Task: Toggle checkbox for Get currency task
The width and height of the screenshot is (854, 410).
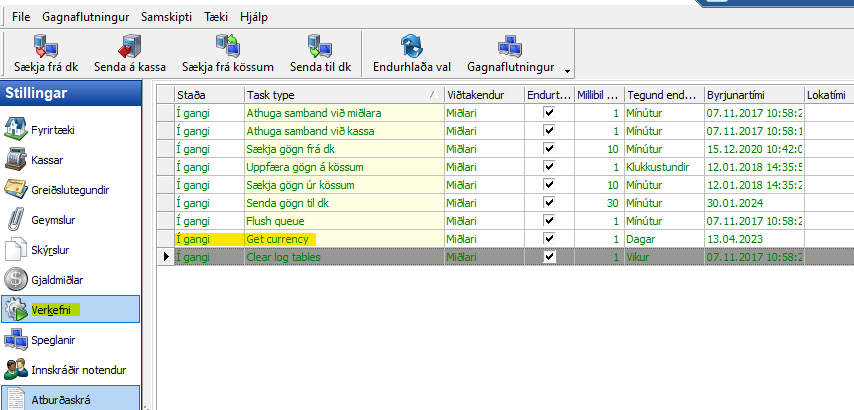Action: [548, 239]
